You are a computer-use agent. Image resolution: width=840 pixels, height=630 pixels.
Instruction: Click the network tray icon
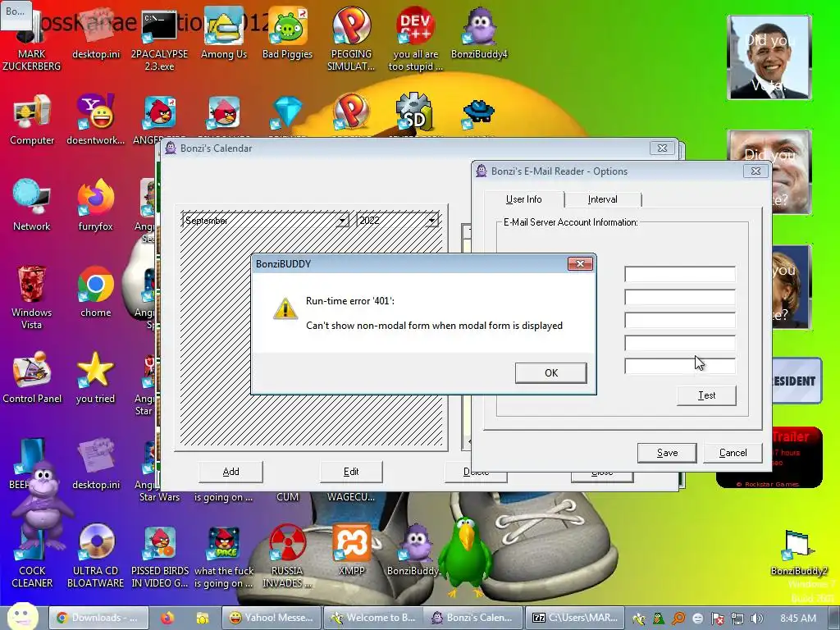coord(737,619)
